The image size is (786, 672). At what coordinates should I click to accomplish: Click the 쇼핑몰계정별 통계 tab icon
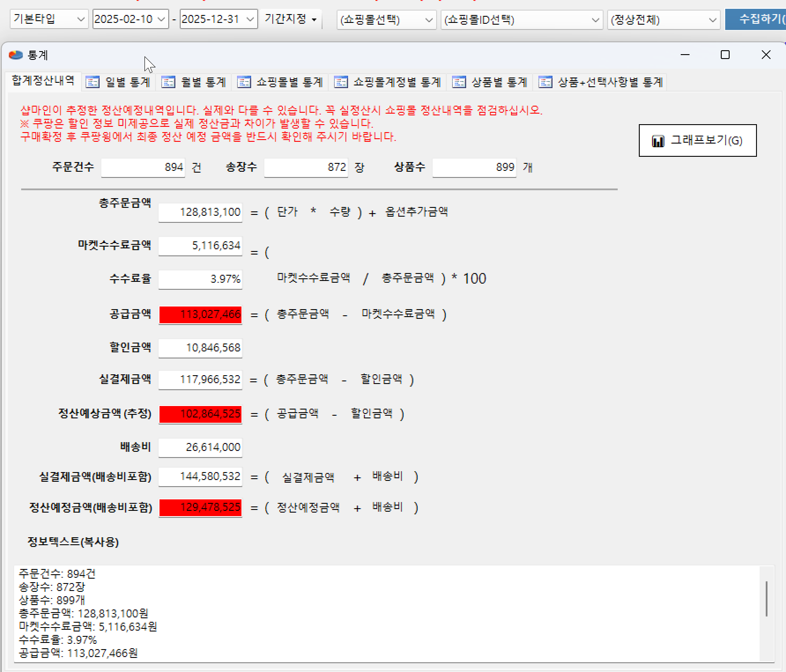point(341,82)
